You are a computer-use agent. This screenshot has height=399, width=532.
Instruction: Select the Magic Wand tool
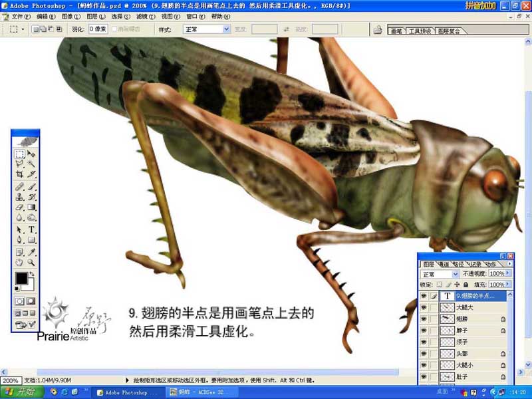(31, 164)
